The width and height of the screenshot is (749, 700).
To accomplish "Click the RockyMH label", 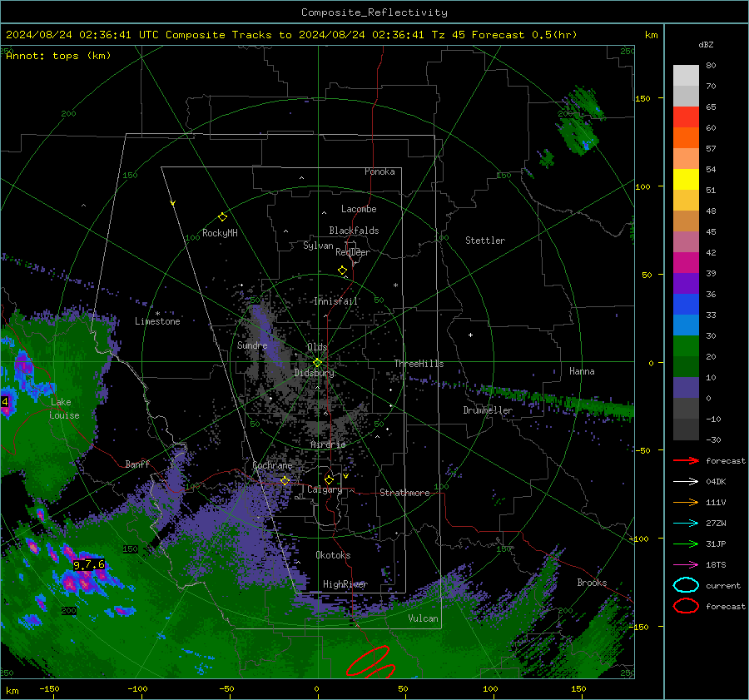I will pyautogui.click(x=220, y=233).
